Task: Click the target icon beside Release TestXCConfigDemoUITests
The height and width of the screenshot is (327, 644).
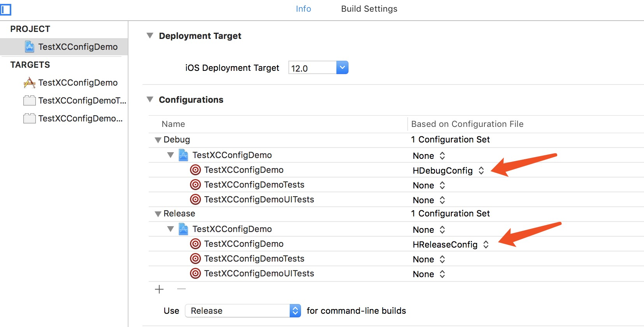Action: click(x=195, y=273)
